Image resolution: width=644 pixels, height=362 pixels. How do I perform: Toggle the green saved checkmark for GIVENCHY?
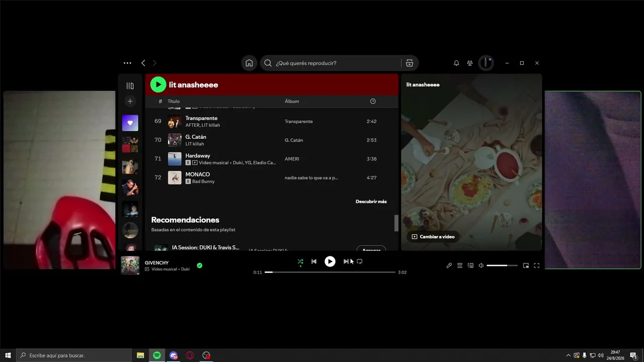tap(200, 265)
